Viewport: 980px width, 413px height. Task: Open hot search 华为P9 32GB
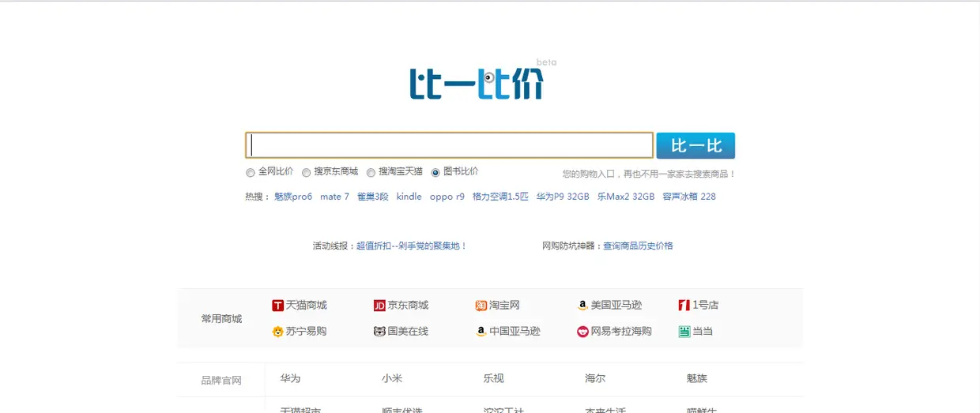click(563, 197)
